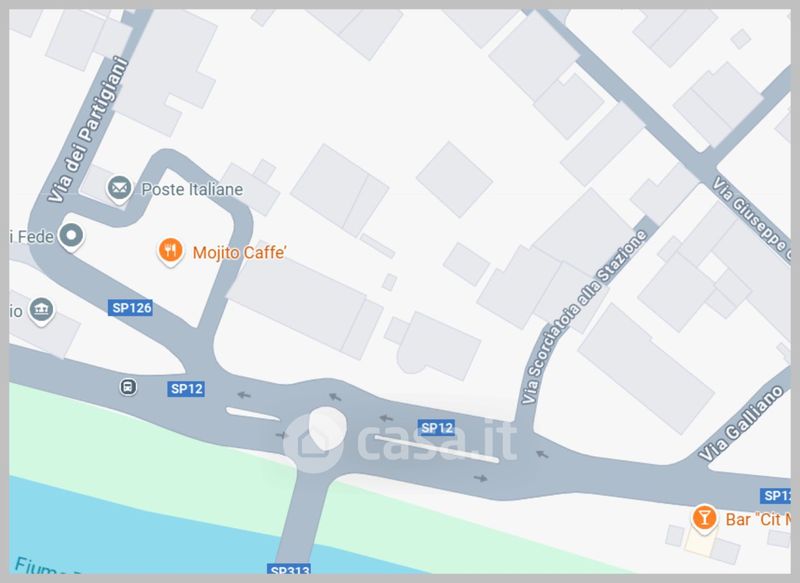Open the Poste Italiane place label
Image resolution: width=800 pixels, height=583 pixels.
192,189
